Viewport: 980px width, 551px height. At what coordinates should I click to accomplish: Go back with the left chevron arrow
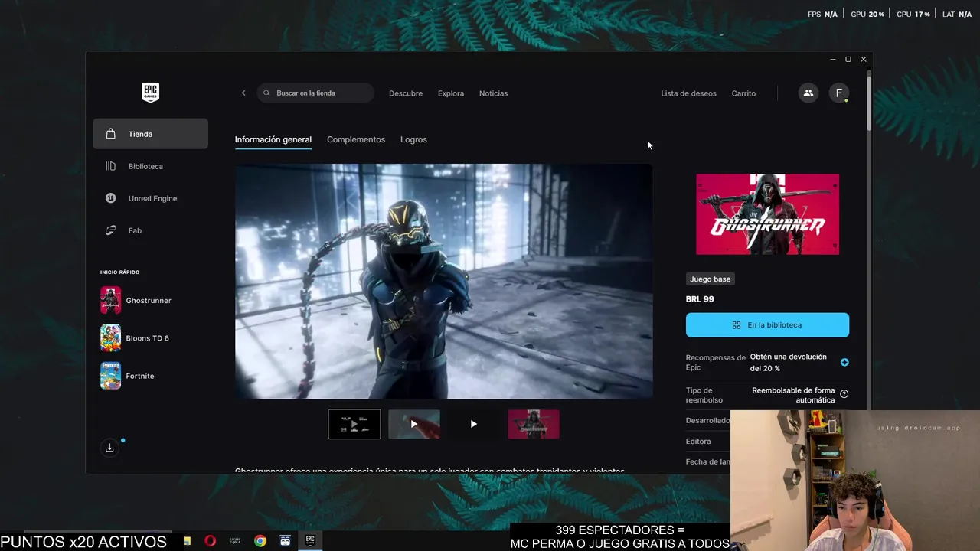click(x=243, y=93)
